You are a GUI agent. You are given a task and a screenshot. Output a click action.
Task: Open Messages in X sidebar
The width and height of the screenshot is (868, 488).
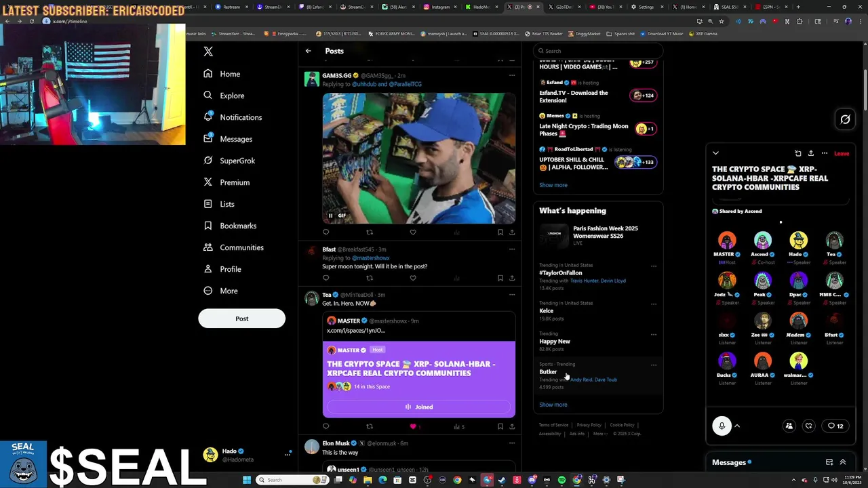[x=228, y=139]
